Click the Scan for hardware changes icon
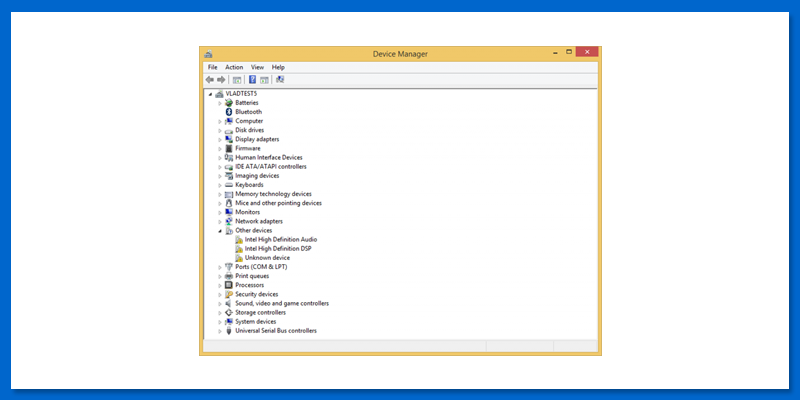This screenshot has width=800, height=400. click(280, 80)
